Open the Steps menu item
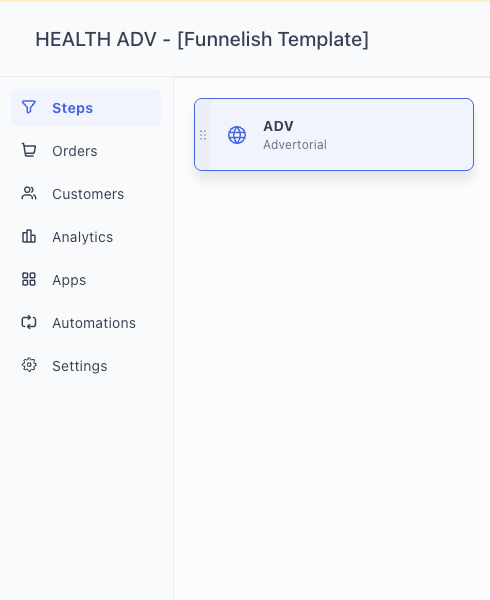The image size is (490, 600). tap(86, 108)
